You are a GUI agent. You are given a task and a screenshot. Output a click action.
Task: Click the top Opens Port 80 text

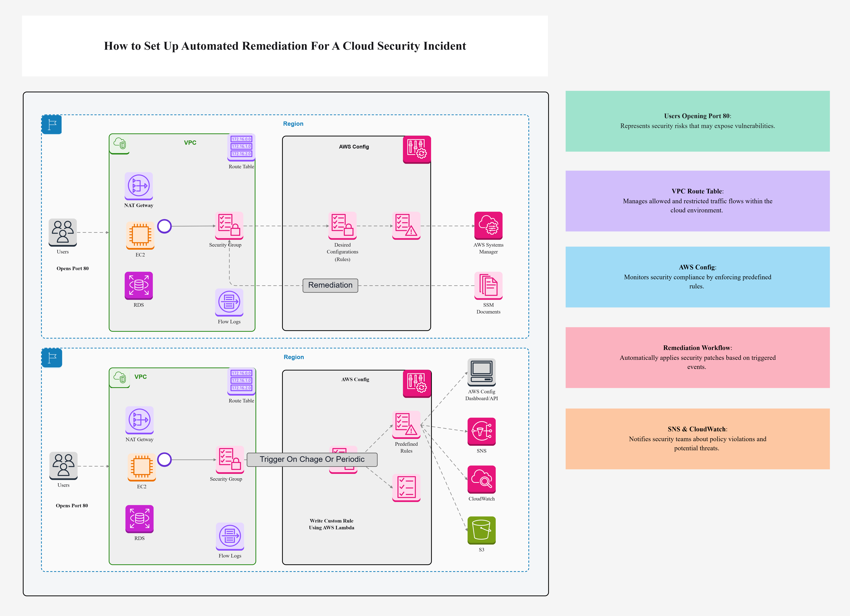click(73, 269)
